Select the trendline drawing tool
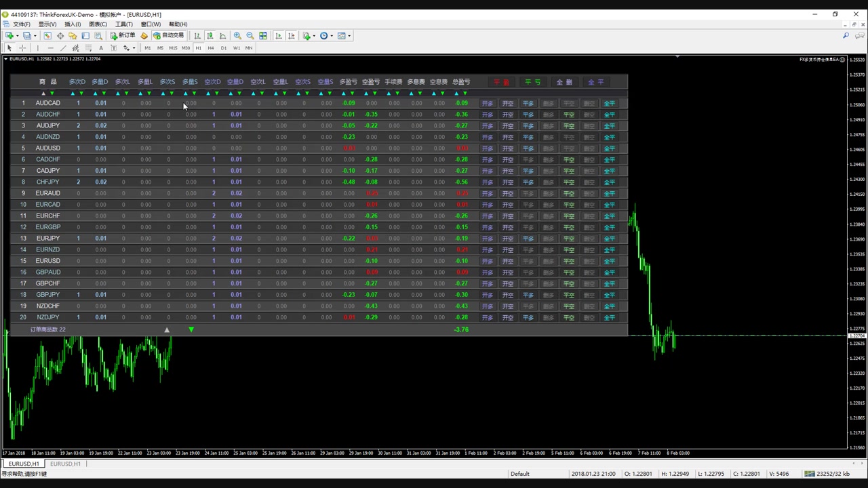Image resolution: width=868 pixels, height=488 pixels. tap(63, 48)
